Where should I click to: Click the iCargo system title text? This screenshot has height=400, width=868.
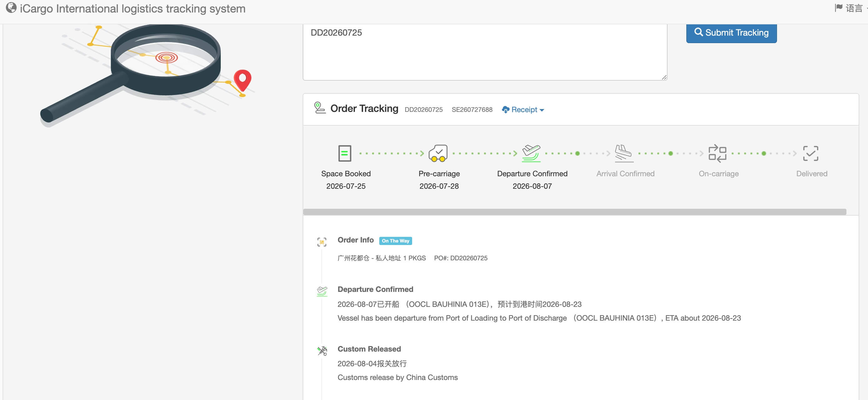[133, 8]
